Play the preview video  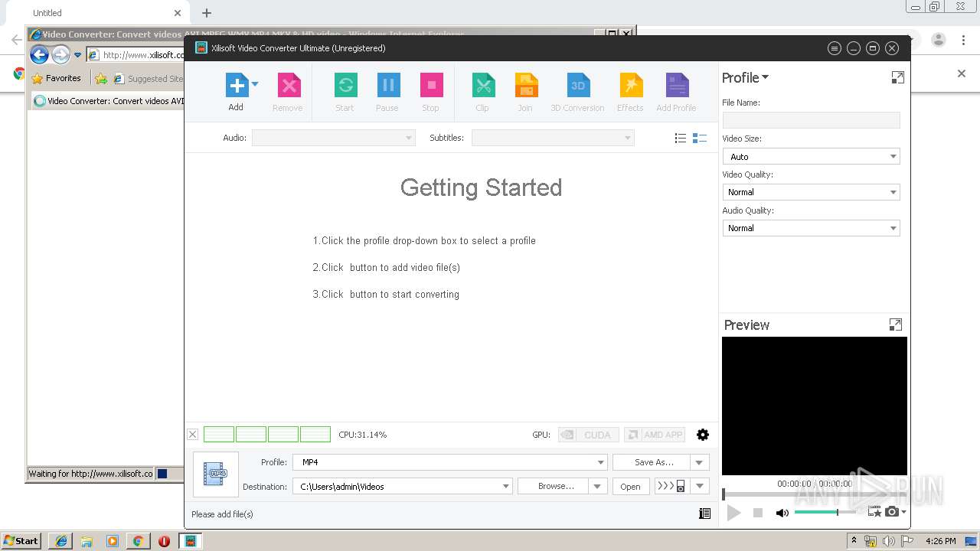point(733,513)
